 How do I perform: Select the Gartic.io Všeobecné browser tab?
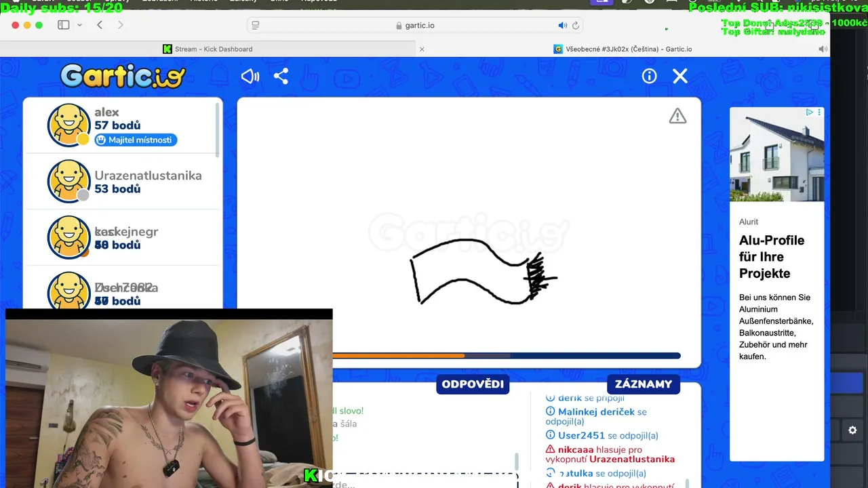623,49
